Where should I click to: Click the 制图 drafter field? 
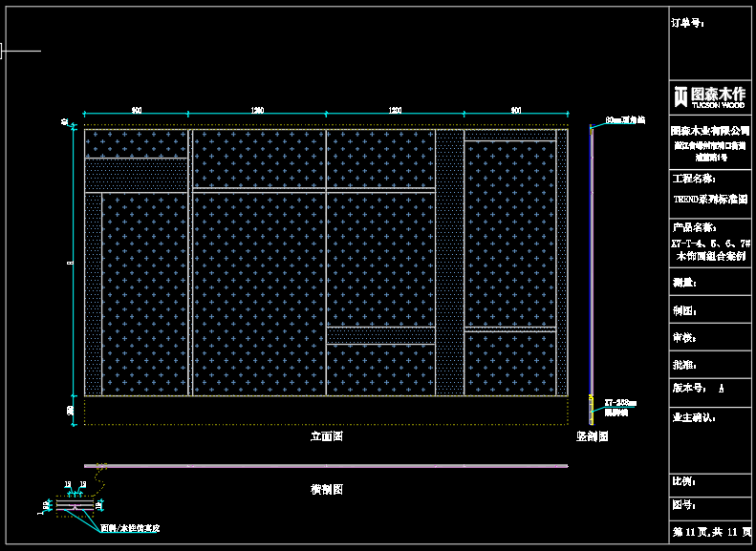pyautogui.click(x=684, y=310)
